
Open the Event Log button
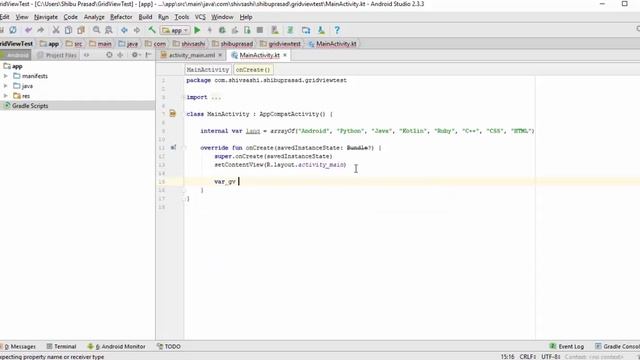(567, 347)
